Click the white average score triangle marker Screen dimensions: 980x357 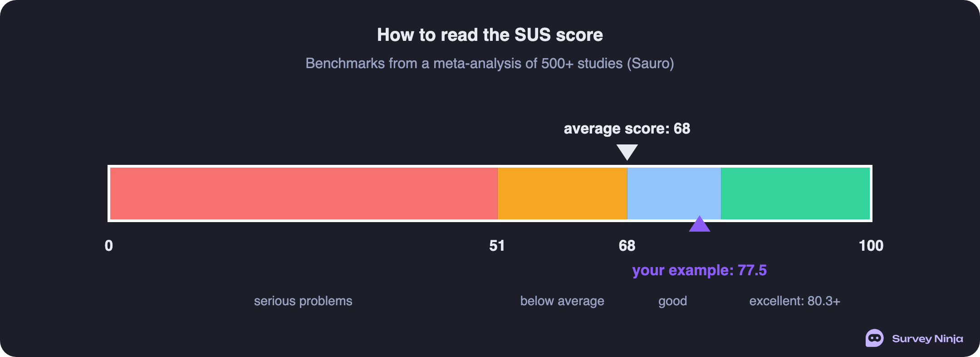point(627,152)
